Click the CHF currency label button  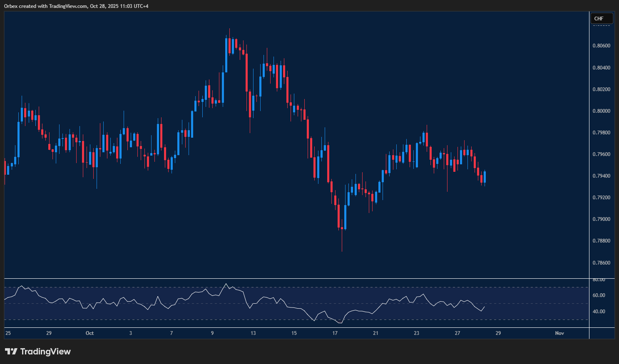pyautogui.click(x=601, y=18)
